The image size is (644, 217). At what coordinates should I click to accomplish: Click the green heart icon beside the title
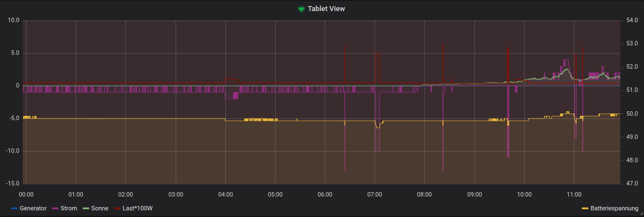(x=302, y=9)
